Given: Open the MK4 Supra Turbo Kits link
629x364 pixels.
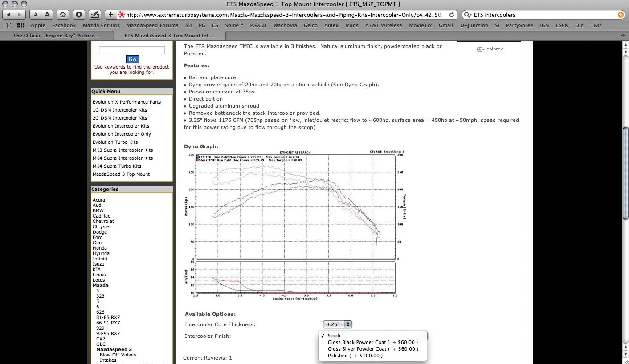Looking at the screenshot, I should 117,166.
